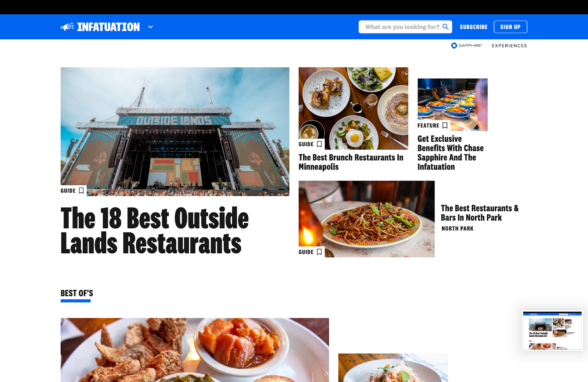Open Get Exclusive Benefits With Chase Sapphire article
The height and width of the screenshot is (382, 588).
point(451,153)
